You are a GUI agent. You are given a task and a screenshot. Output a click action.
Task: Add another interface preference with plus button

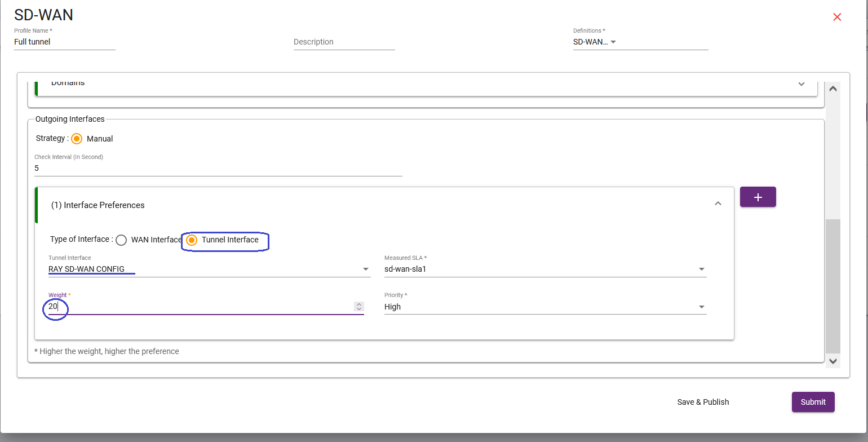(x=758, y=197)
